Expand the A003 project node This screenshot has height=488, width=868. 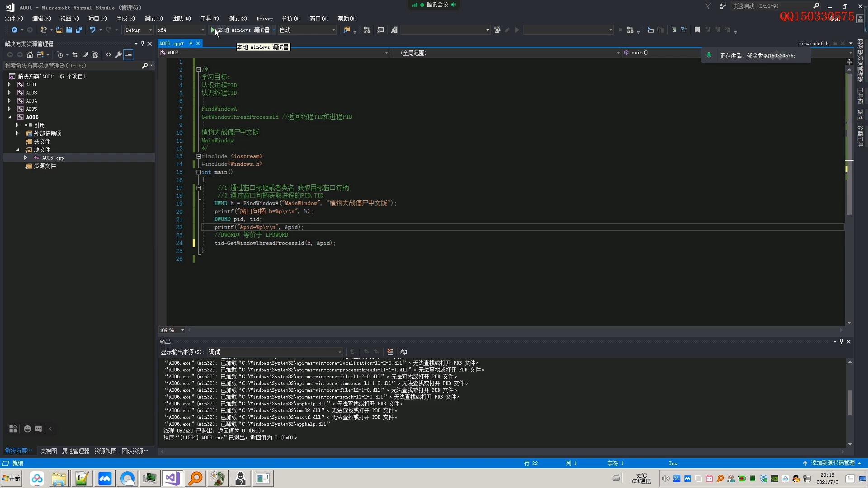[9, 92]
